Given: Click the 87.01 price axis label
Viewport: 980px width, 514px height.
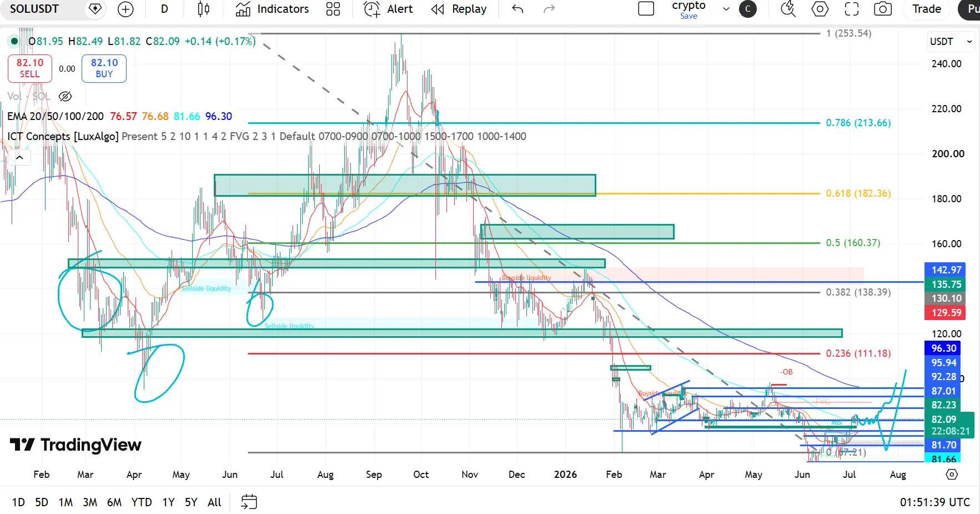Looking at the screenshot, I should 943,391.
